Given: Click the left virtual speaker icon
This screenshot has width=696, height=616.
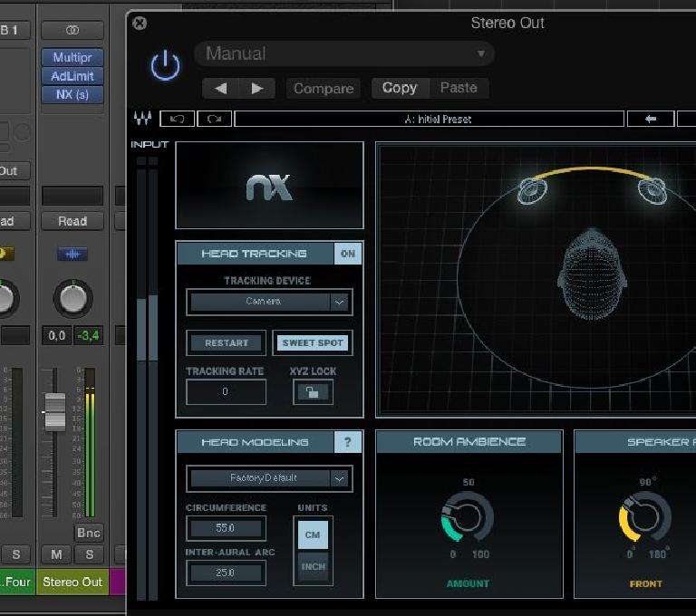Looking at the screenshot, I should pyautogui.click(x=532, y=190).
